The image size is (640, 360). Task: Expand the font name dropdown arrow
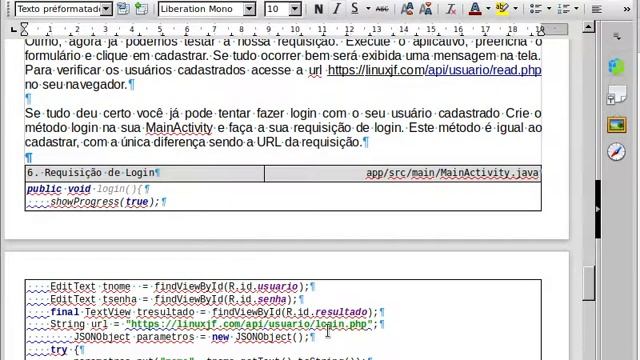(249, 9)
